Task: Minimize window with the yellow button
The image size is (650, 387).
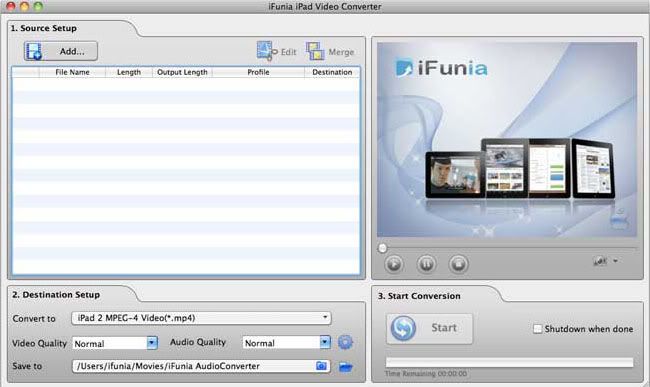Action: (24, 6)
